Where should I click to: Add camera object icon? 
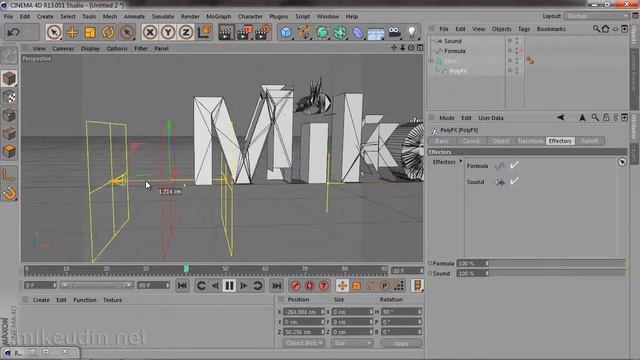tap(394, 32)
